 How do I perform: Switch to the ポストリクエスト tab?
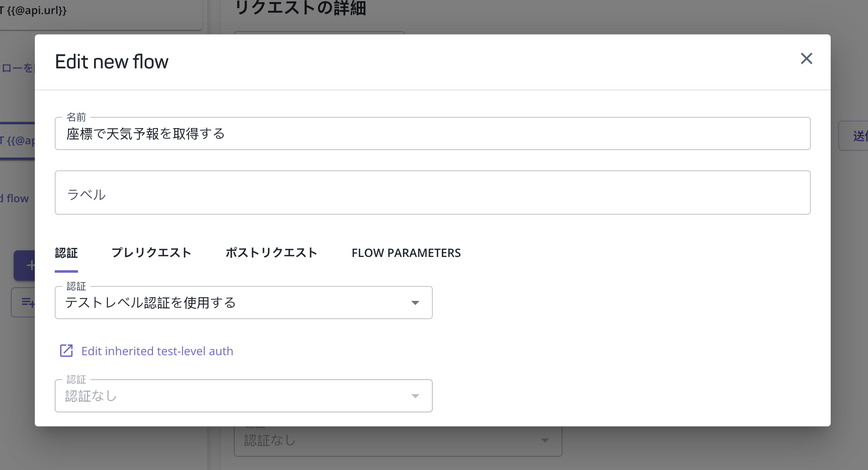pyautogui.click(x=272, y=253)
